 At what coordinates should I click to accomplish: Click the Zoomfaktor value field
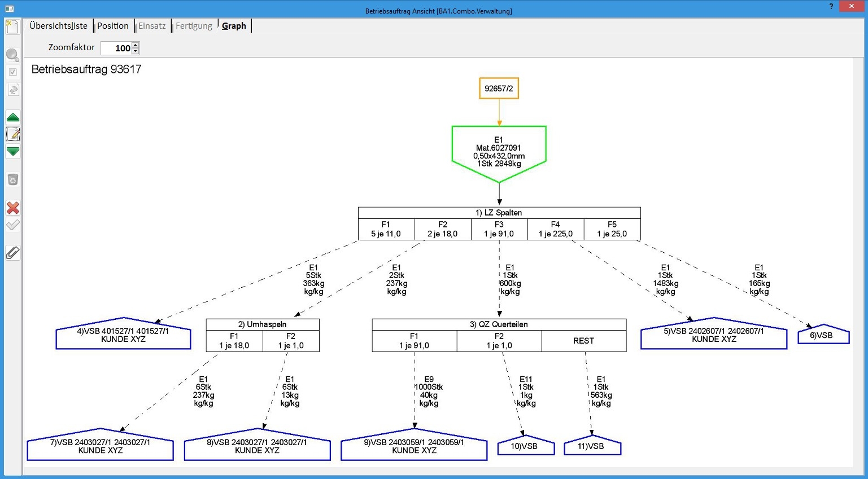pyautogui.click(x=116, y=48)
